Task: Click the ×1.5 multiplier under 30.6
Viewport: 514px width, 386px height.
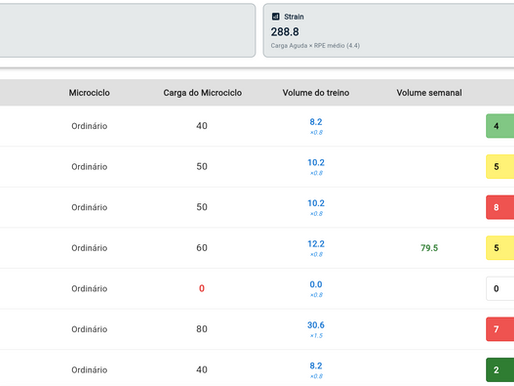Action: coord(316,336)
